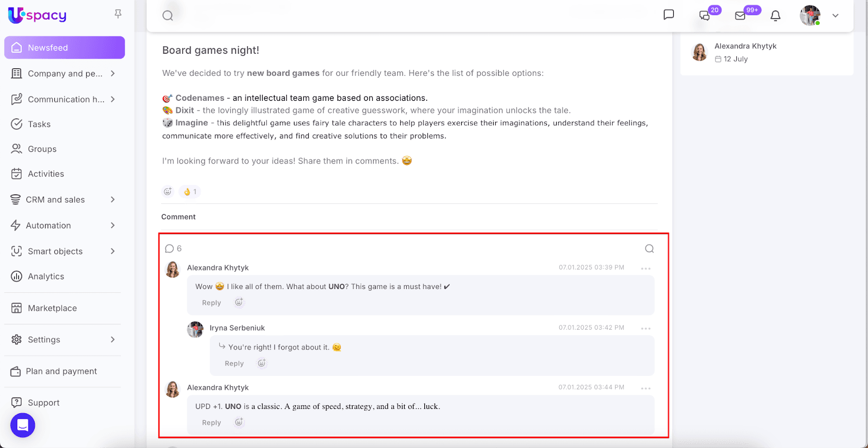
Task: Expand the Automation submenu
Action: tap(113, 225)
